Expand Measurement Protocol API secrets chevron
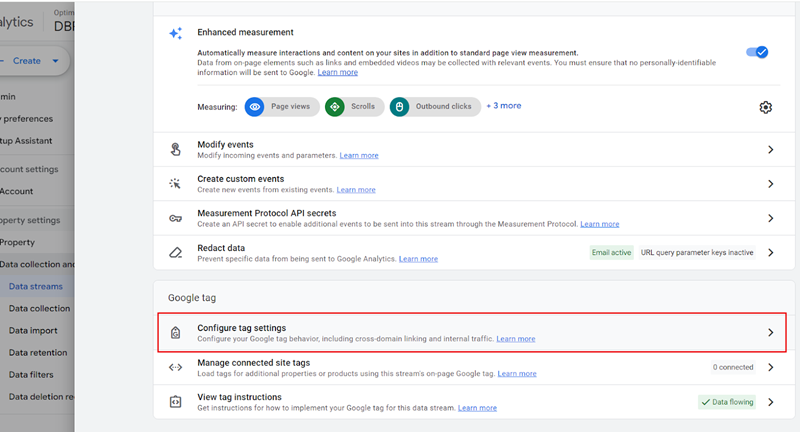This screenshot has width=800, height=432. pyautogui.click(x=770, y=218)
